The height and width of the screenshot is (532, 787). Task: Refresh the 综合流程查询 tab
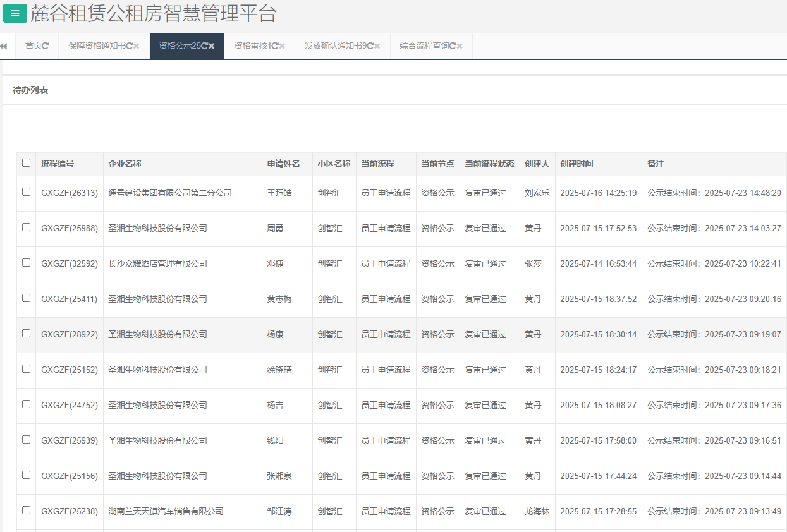tap(453, 46)
